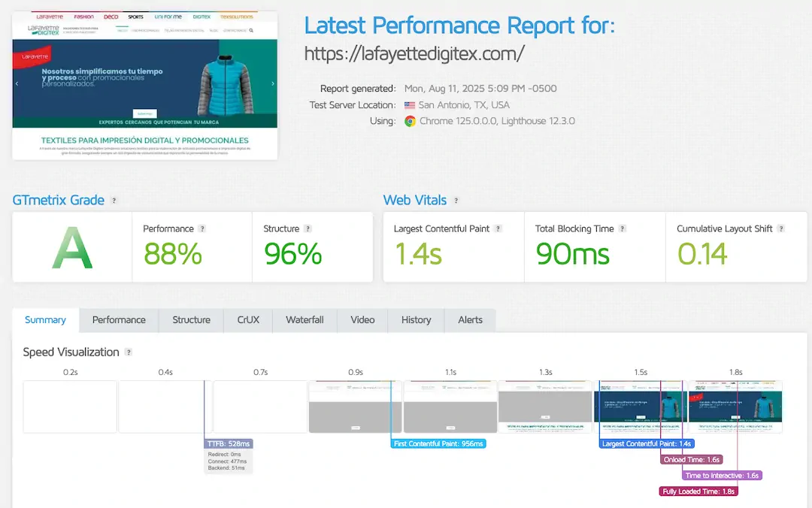Click the 90ms blocking time value
This screenshot has height=508, width=812.
click(x=573, y=254)
